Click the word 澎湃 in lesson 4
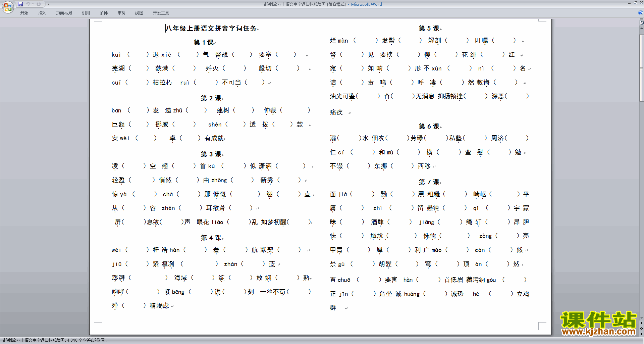The height and width of the screenshot is (344, 644). (118, 278)
